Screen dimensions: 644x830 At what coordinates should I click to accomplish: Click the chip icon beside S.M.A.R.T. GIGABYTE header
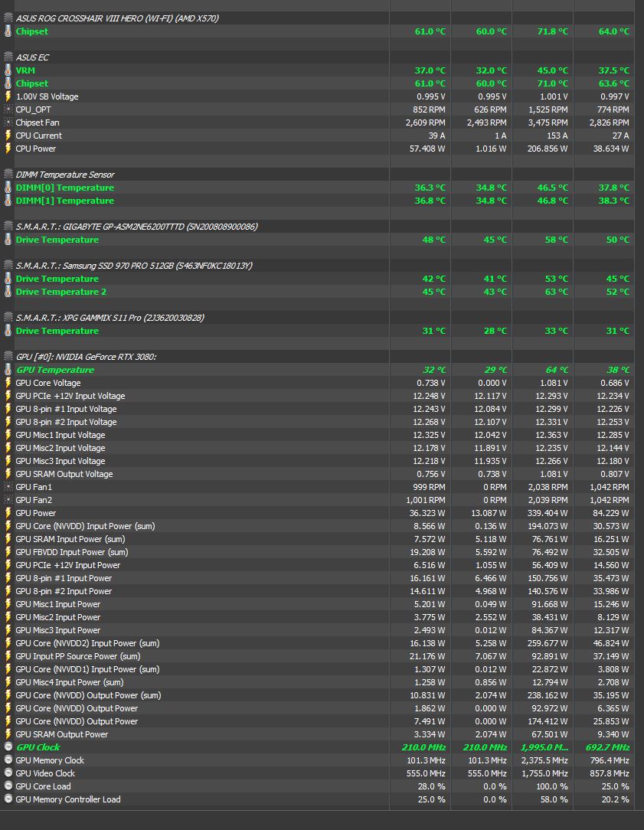click(8, 227)
